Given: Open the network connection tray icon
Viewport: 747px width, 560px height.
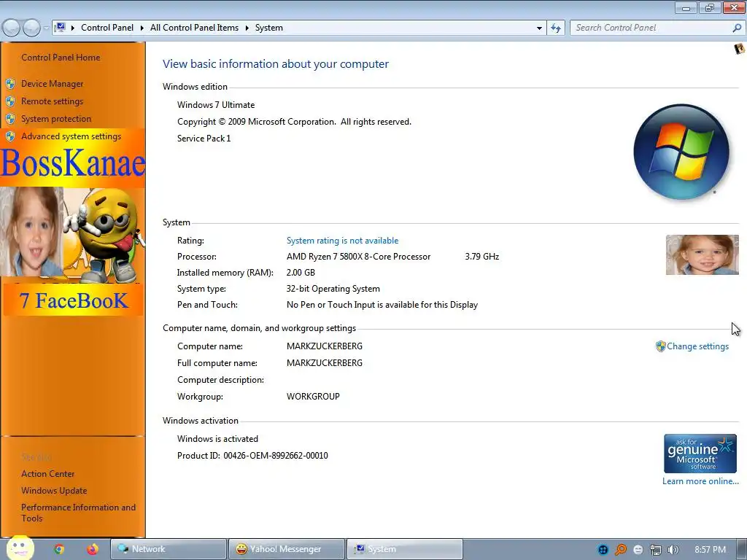Looking at the screenshot, I should click(x=656, y=550).
